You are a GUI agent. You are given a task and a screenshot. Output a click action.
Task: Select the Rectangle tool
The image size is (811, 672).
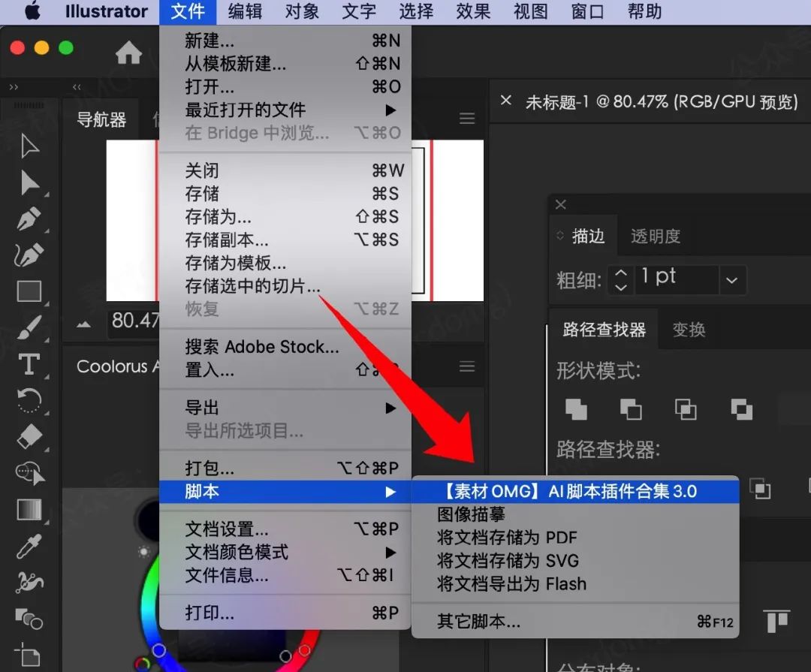pos(30,291)
